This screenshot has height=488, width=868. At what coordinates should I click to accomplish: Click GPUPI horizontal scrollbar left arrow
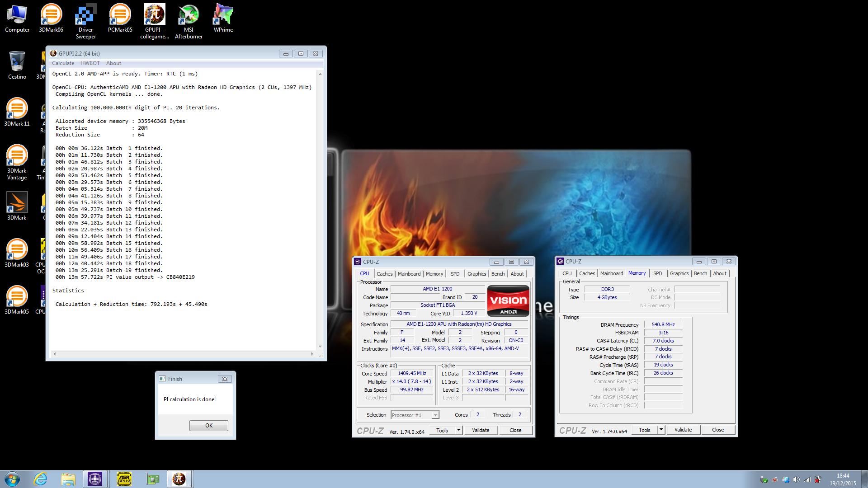click(54, 354)
